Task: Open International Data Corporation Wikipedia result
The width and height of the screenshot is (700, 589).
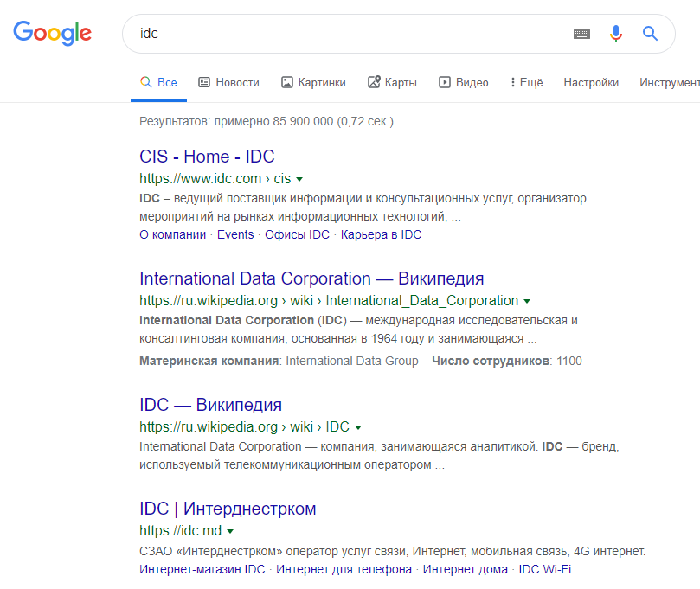Action: tap(311, 278)
